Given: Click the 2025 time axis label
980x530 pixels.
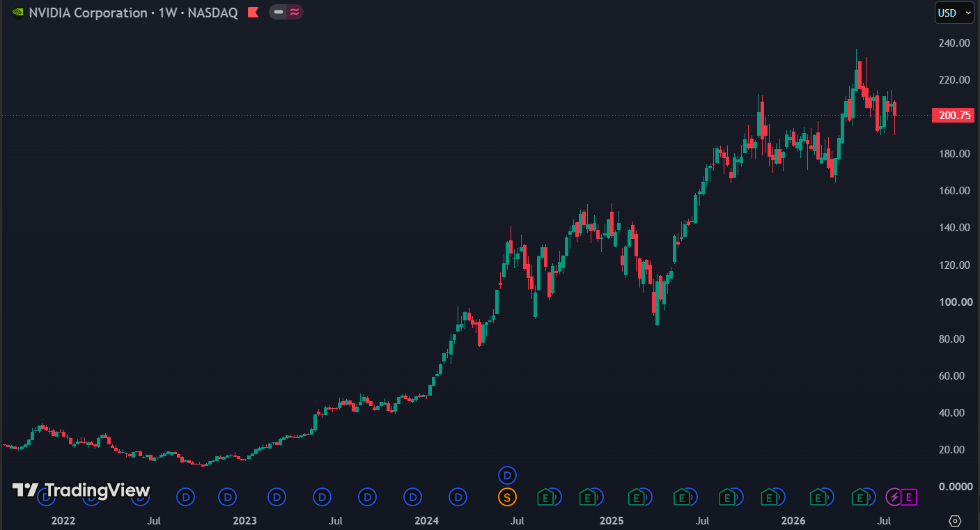Looking at the screenshot, I should pos(612,521).
